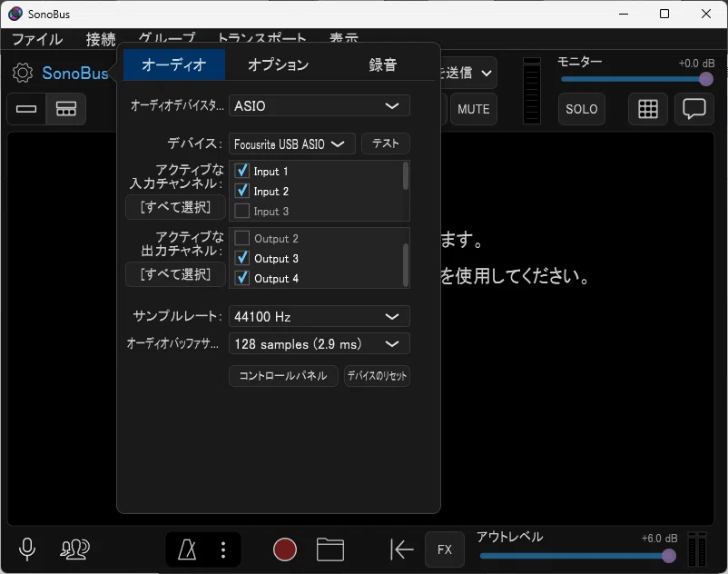
Task: Maximize the SonoBus window
Action: point(664,14)
